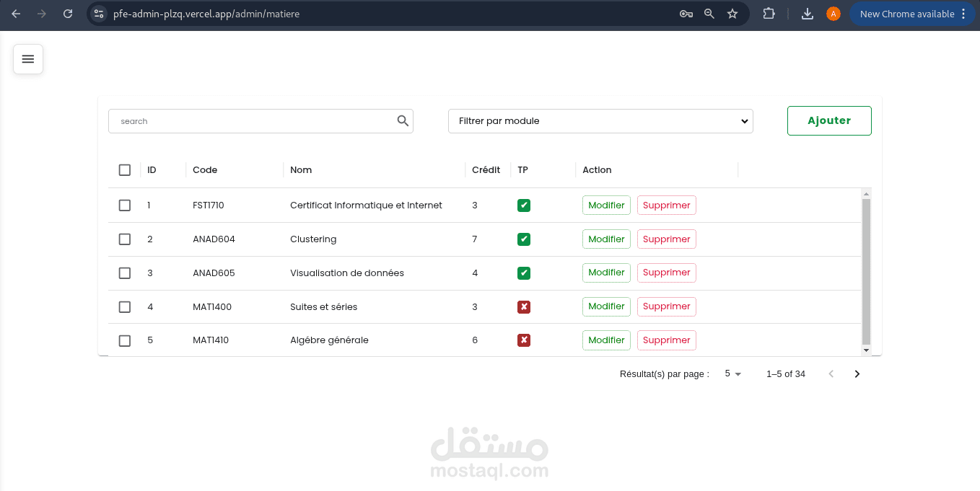Open the Filtrer par module dropdown
Image resolution: width=980 pixels, height=491 pixels.
point(600,121)
